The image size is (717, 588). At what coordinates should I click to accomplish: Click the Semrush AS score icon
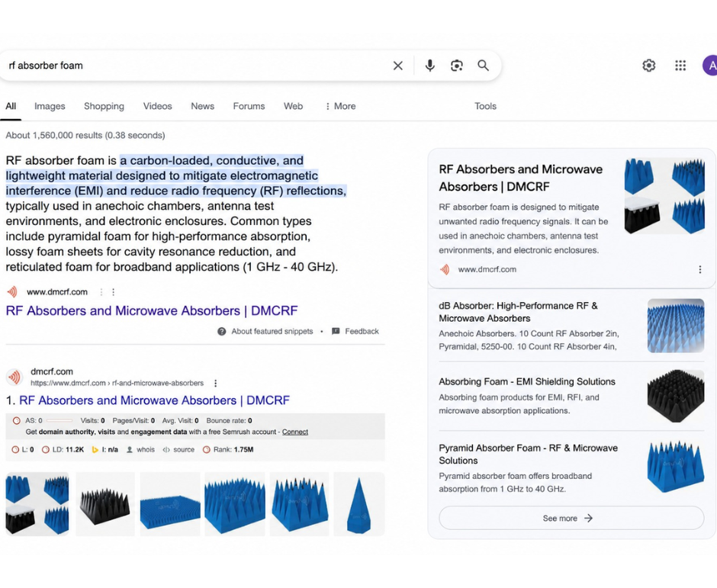[x=17, y=421]
